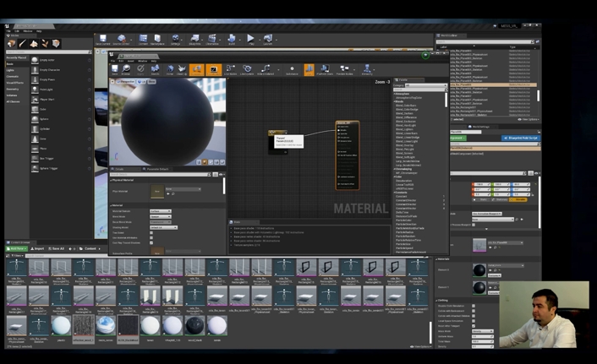This screenshot has width=597, height=364.
Task: Toggle the highlighted Stats toolbar button
Action: 309,70
